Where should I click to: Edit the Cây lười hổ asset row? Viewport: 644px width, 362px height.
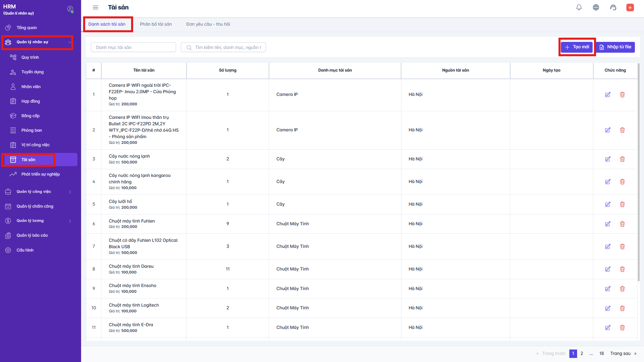click(x=608, y=204)
